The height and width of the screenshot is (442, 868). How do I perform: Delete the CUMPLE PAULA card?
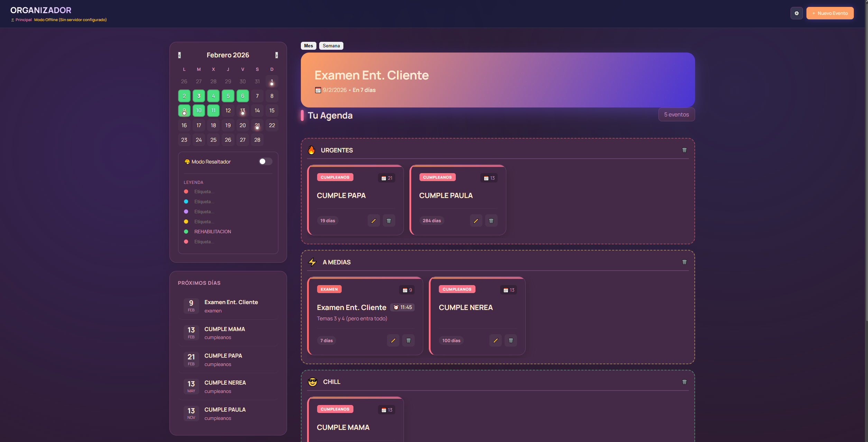(x=491, y=221)
